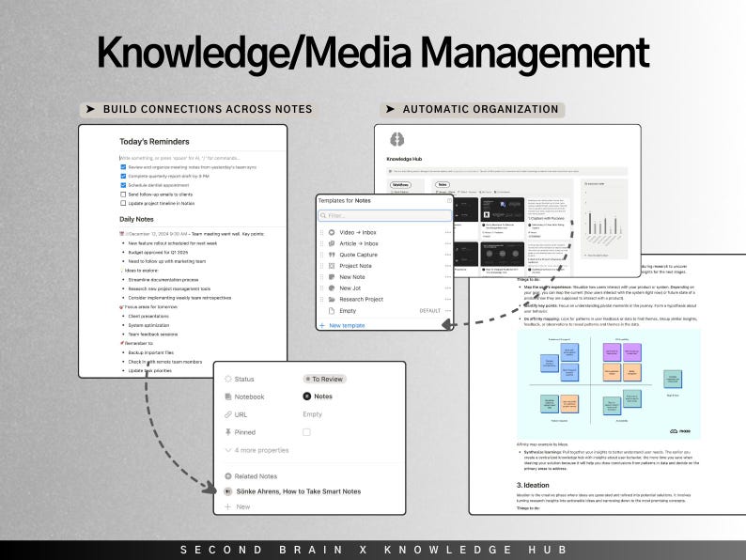
Task: Click New under Related Notes
Action: point(243,506)
